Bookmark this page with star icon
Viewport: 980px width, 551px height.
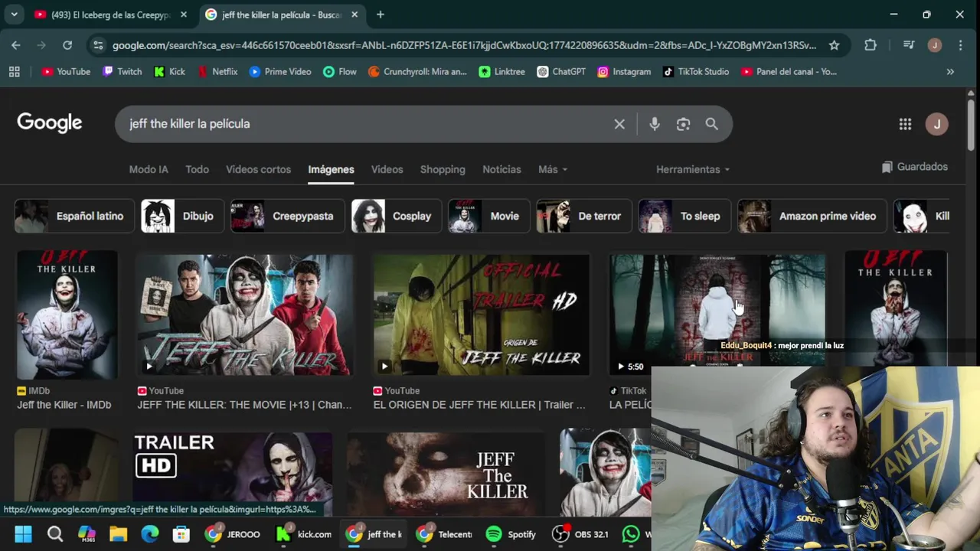tap(834, 45)
